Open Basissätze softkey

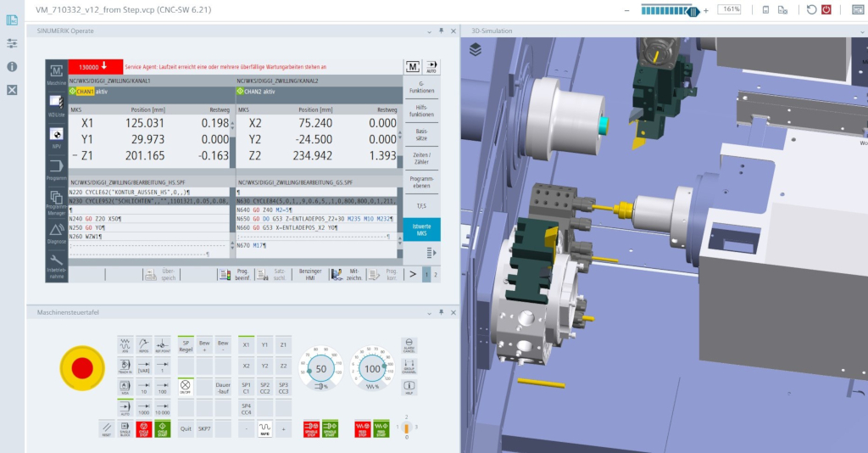pos(421,135)
